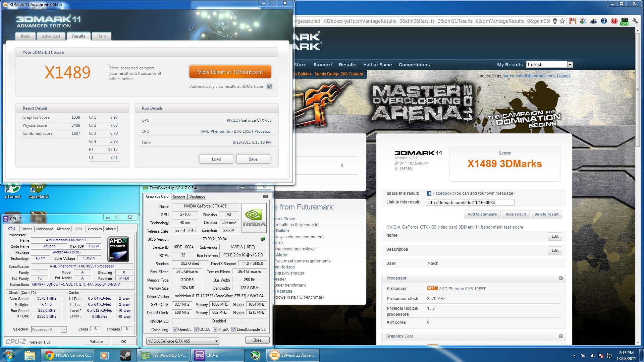
Task: Click the volume speaker tray icon
Action: pos(593,356)
